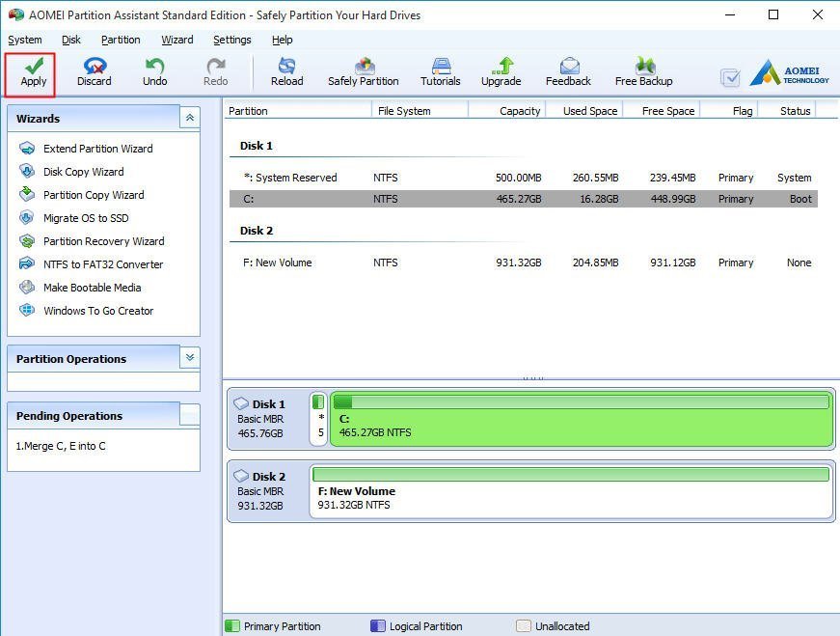Select the F: New Volume row
Image resolution: width=840 pixels, height=636 pixels.
click(x=524, y=263)
